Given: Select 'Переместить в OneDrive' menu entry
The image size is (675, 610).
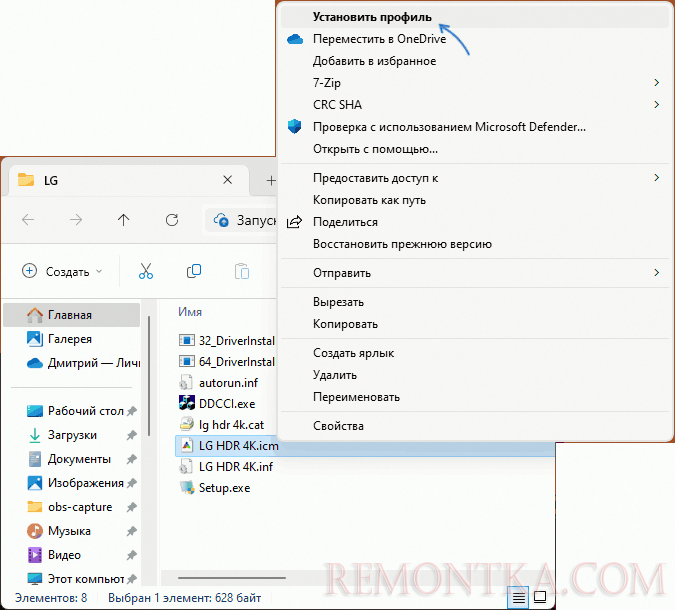Looking at the screenshot, I should click(x=475, y=39).
